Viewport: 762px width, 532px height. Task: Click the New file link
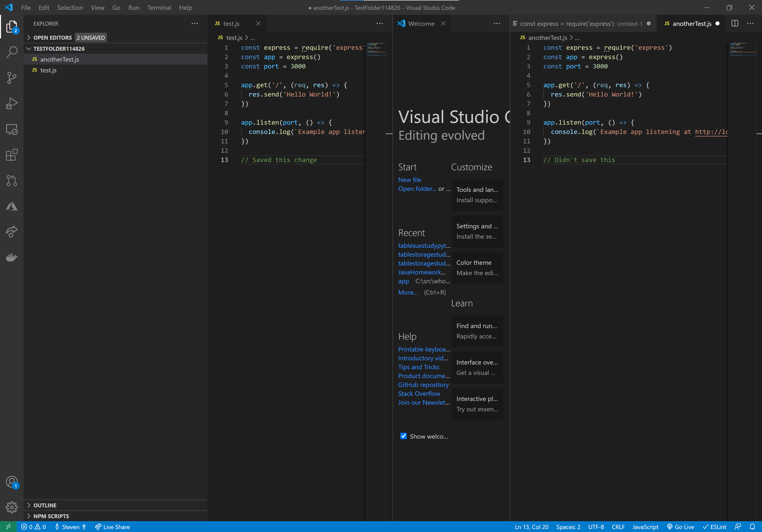[x=409, y=180]
